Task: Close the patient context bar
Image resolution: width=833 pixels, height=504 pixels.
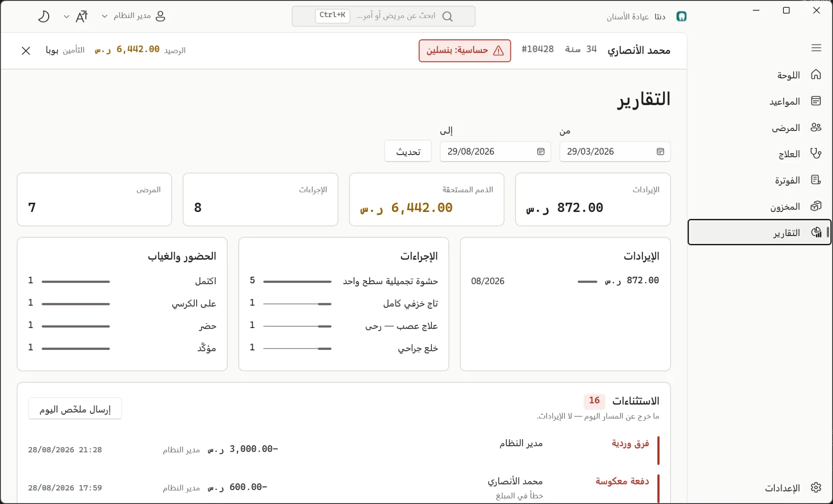Action: click(x=26, y=50)
